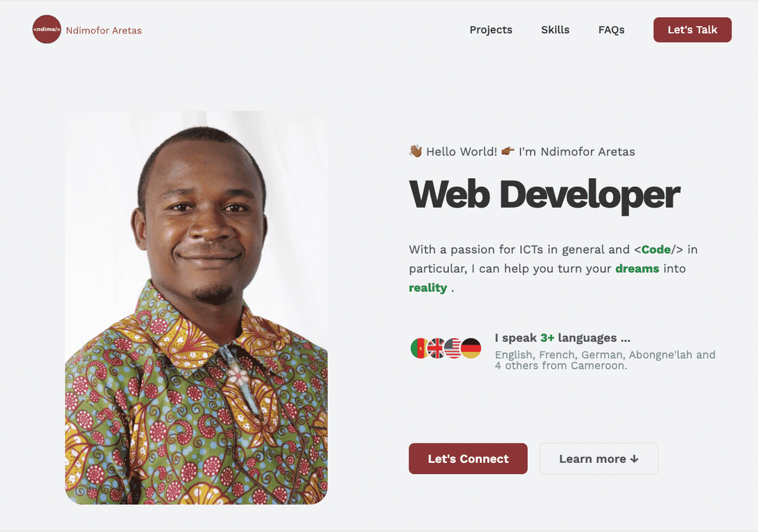Screen dimensions: 758x532
Task: Click the green Code highlighted word
Action: pyautogui.click(x=656, y=249)
